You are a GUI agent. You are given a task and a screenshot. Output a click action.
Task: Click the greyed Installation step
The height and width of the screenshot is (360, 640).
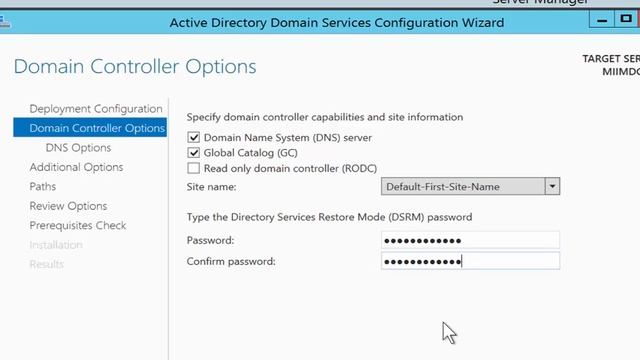pyautogui.click(x=56, y=245)
